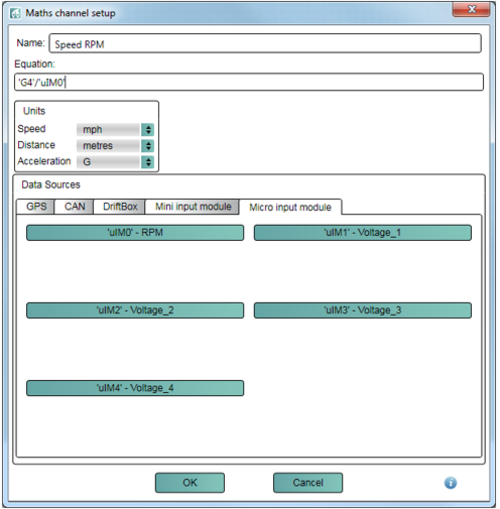Click the Name input field
The height and width of the screenshot is (509, 500).
click(265, 43)
